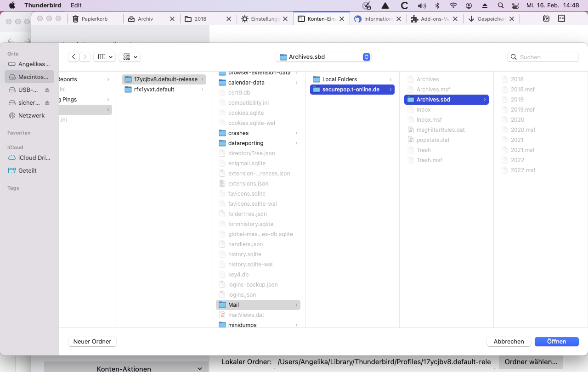Open the Apple menu

pos(12,6)
